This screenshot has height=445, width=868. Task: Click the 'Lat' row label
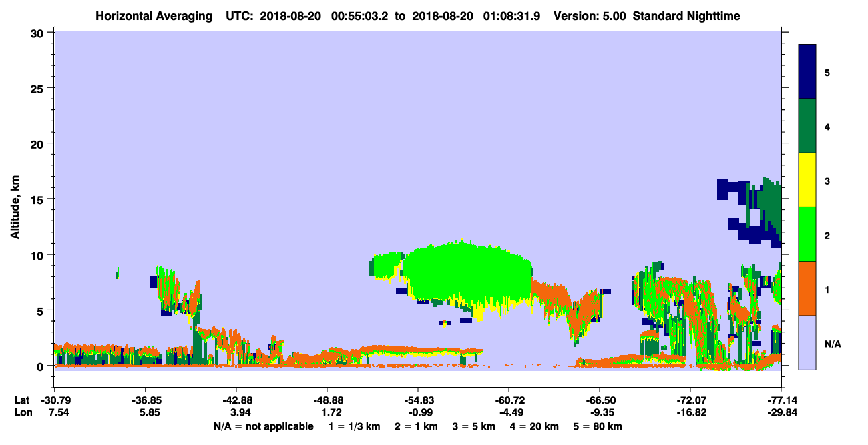pos(21,400)
